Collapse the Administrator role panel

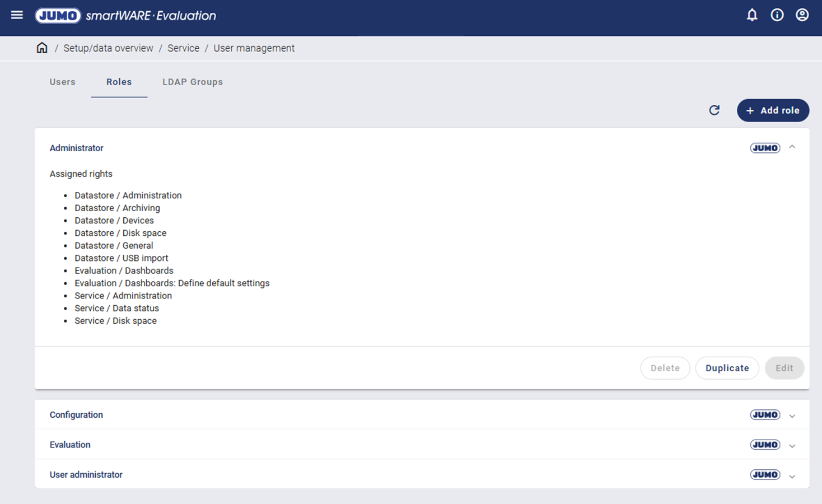coord(792,147)
